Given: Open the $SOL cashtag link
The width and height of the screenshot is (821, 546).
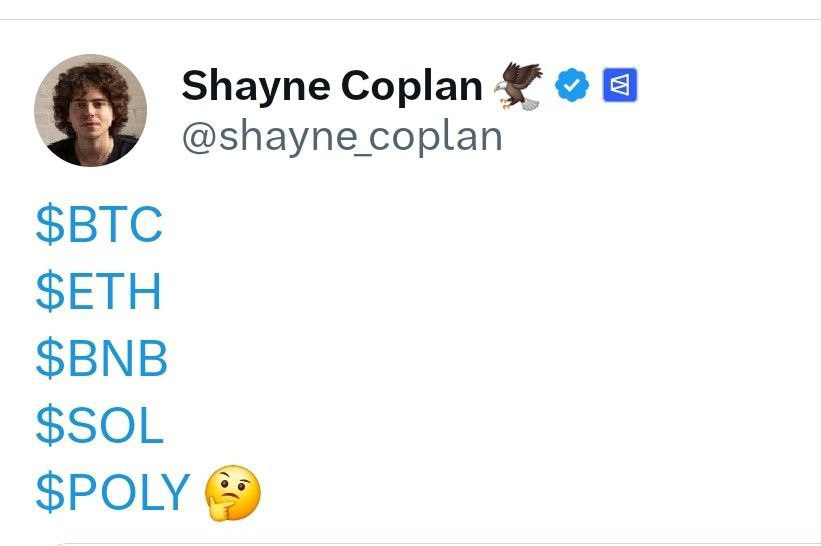Looking at the screenshot, I should click(x=99, y=426).
